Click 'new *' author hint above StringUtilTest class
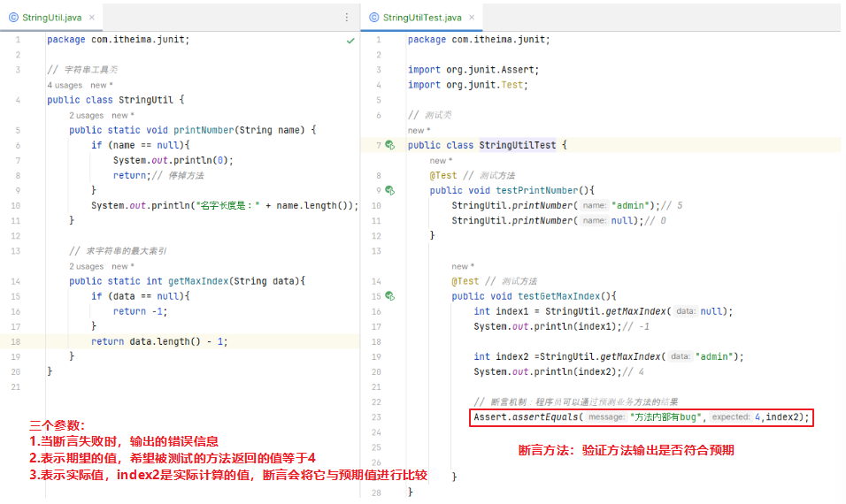 click(419, 131)
